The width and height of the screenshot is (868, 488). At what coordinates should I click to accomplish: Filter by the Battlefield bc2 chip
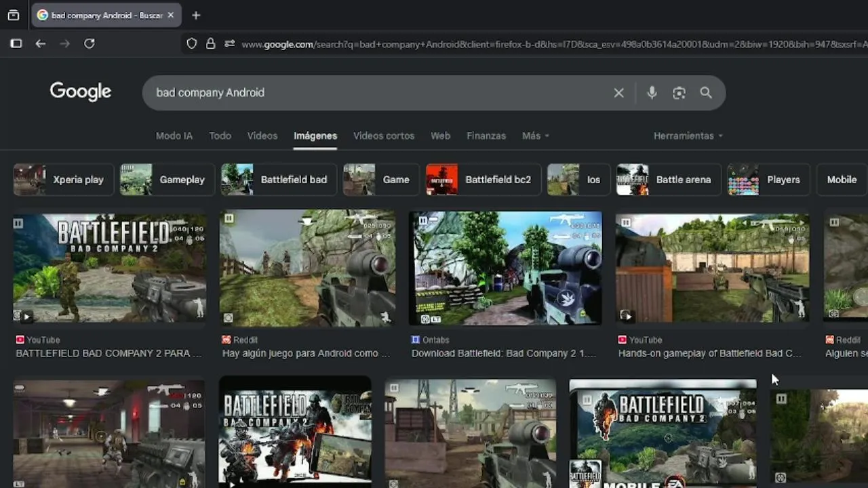[484, 180]
